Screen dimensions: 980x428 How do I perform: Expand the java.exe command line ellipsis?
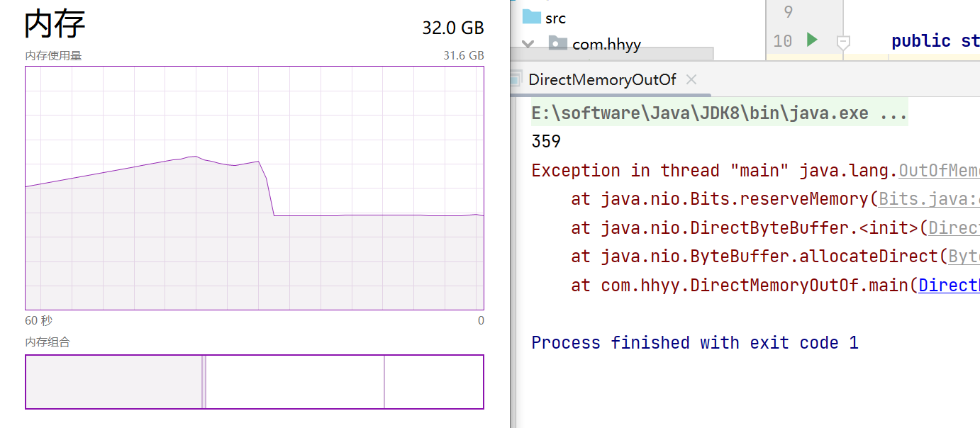pos(893,113)
